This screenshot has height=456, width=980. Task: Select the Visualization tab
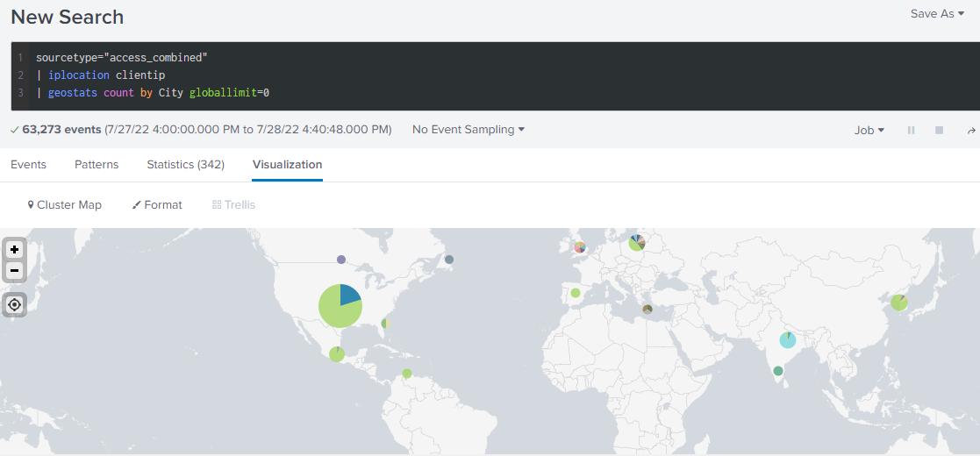click(287, 164)
